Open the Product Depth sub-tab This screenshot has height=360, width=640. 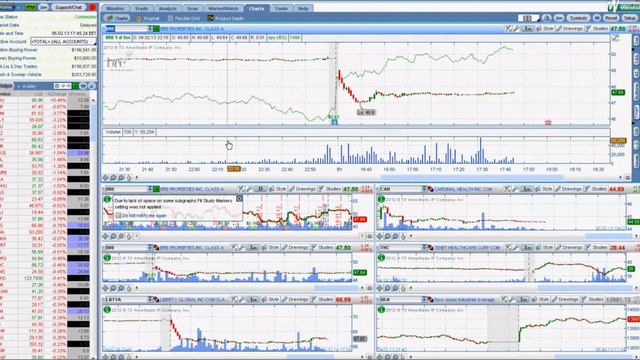(x=226, y=18)
